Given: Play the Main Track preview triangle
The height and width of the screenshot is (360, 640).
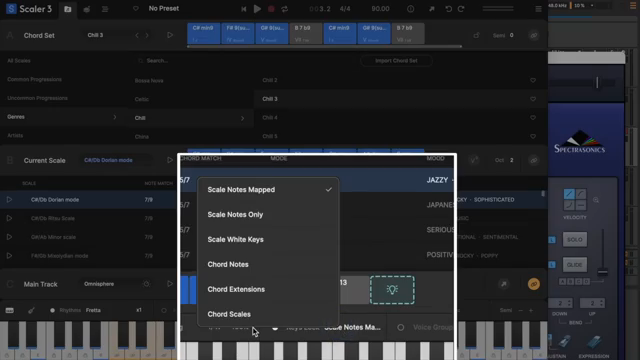Looking at the screenshot, I should coord(170,284).
